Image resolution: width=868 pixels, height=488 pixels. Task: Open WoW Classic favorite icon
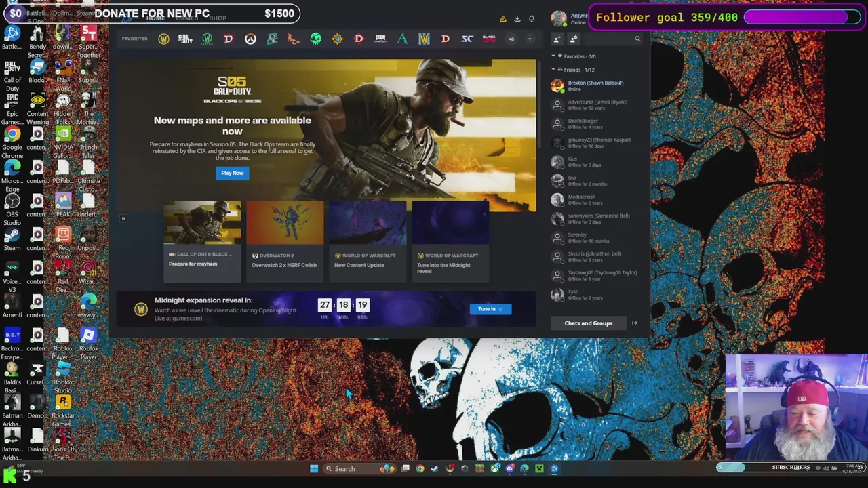(207, 39)
